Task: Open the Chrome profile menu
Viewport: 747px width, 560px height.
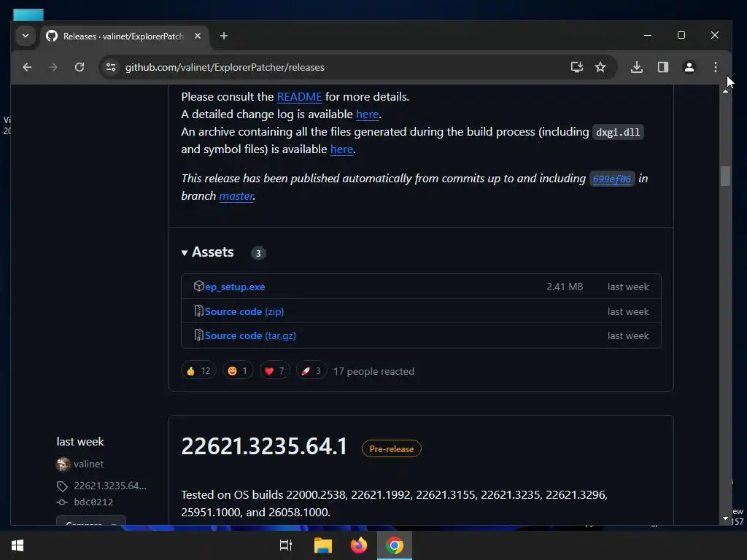Action: (x=689, y=67)
